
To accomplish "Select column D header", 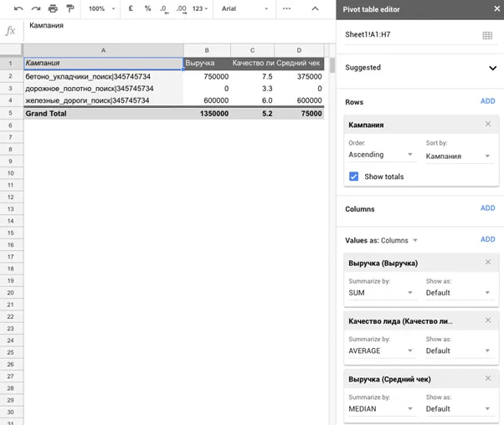I will click(x=299, y=50).
